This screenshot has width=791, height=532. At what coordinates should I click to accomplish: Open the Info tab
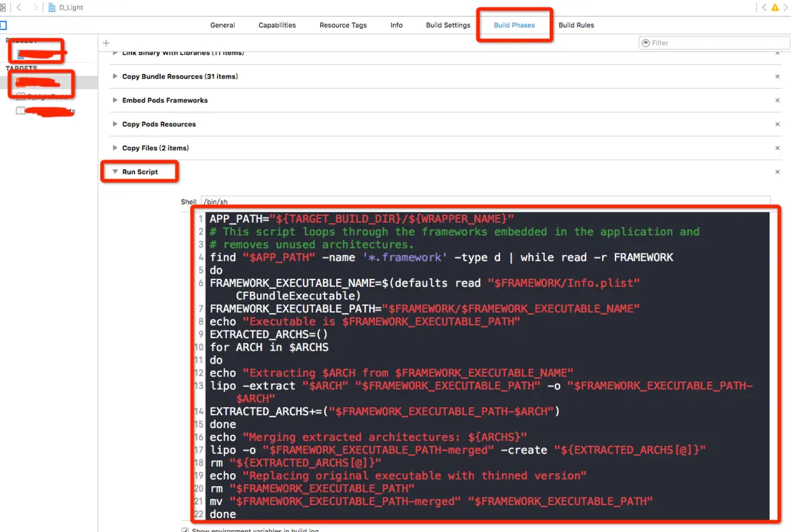[x=397, y=26]
